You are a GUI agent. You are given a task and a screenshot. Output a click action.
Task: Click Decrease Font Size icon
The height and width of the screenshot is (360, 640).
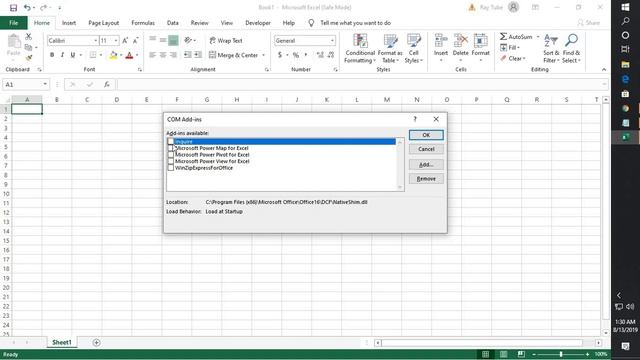point(135,40)
